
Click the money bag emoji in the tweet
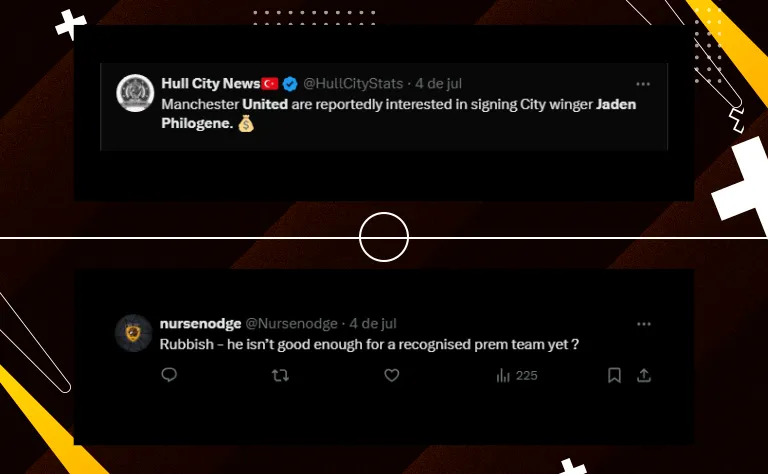click(246, 123)
